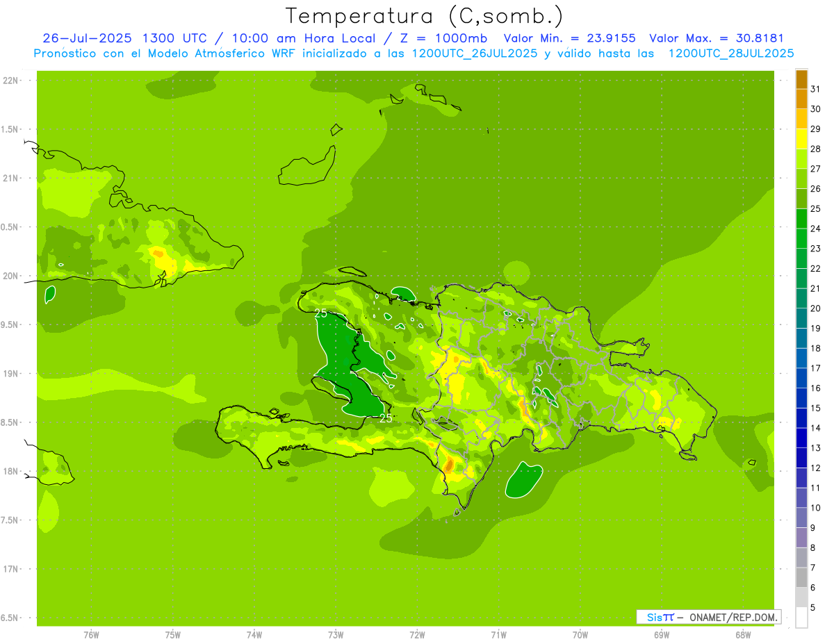Click the color bar label "20"
The height and width of the screenshot is (644, 834).
tap(816, 308)
